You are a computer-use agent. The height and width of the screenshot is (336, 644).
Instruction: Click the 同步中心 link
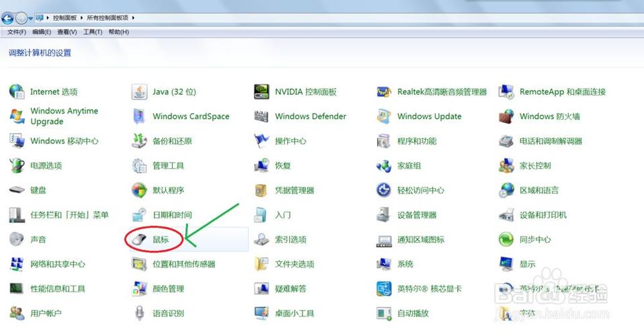click(x=535, y=239)
